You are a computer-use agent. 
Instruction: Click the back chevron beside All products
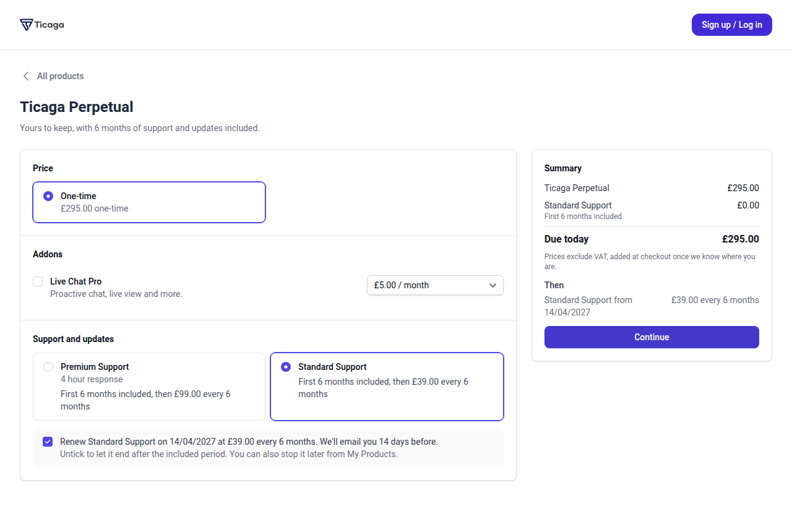point(26,76)
